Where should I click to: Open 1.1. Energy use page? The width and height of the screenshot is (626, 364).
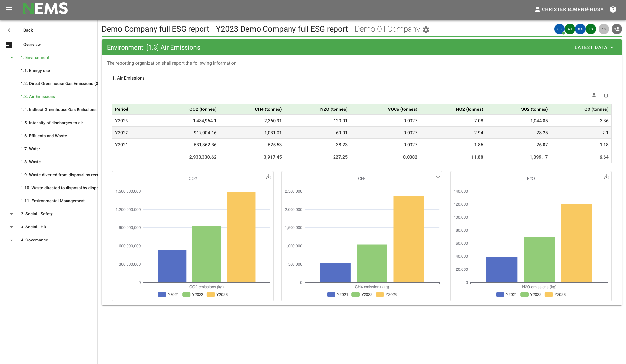click(x=35, y=71)
